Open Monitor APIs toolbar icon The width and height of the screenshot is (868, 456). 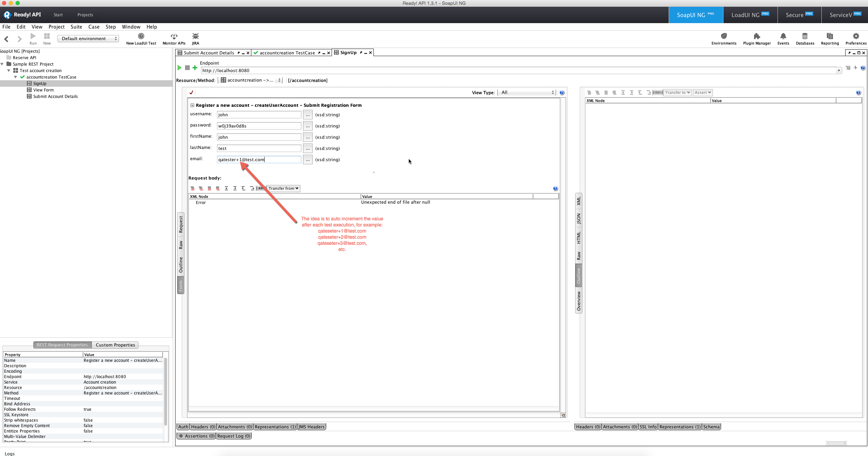[174, 36]
